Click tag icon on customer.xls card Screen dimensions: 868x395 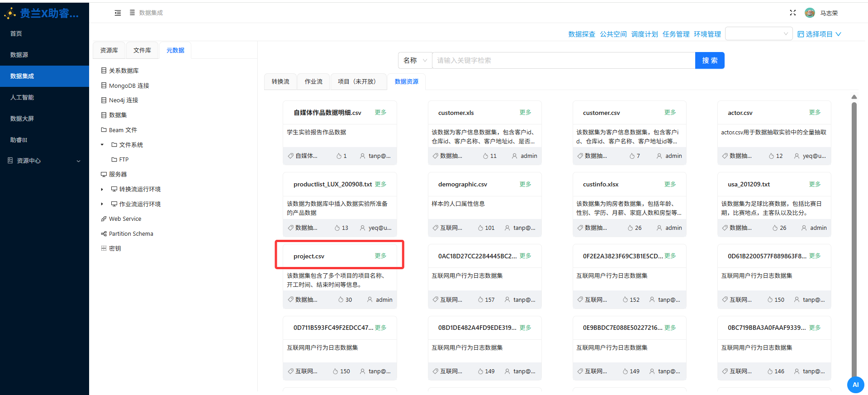click(x=435, y=156)
